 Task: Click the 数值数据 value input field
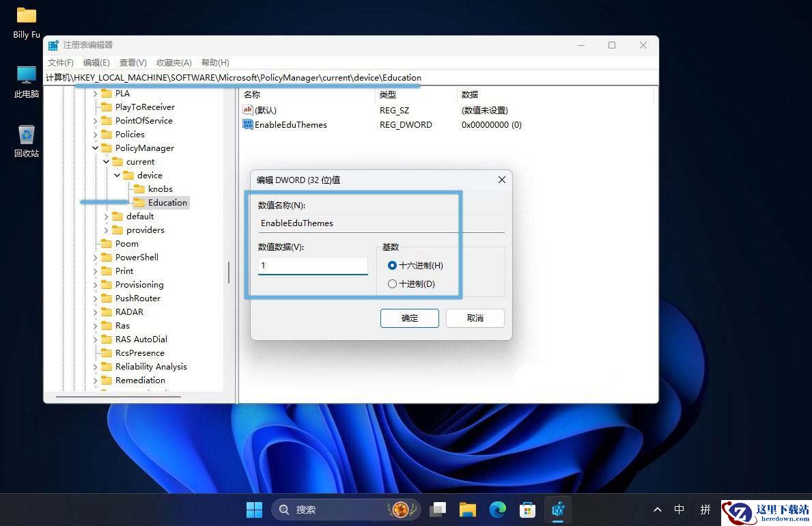(313, 266)
